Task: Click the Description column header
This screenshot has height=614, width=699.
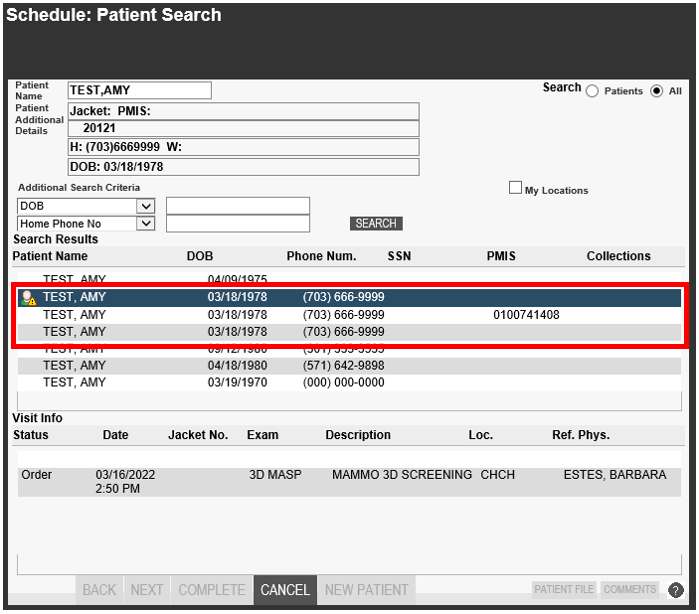Action: pos(358,435)
